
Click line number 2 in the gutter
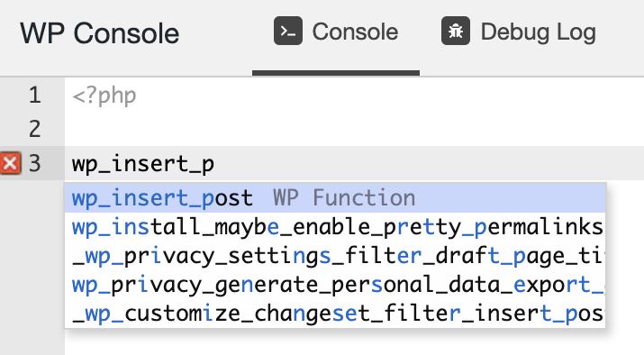(x=35, y=129)
